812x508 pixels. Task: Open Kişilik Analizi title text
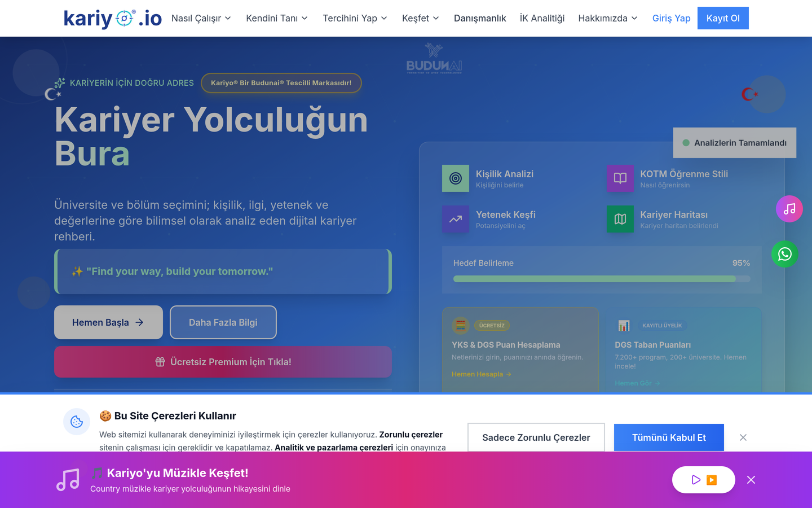click(x=505, y=174)
